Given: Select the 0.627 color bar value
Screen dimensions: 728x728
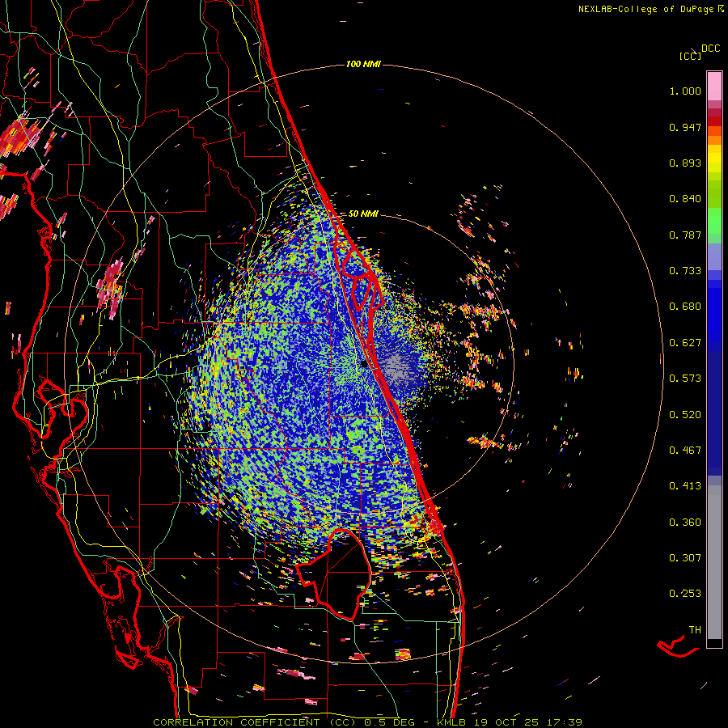Looking at the screenshot, I should point(685,343).
